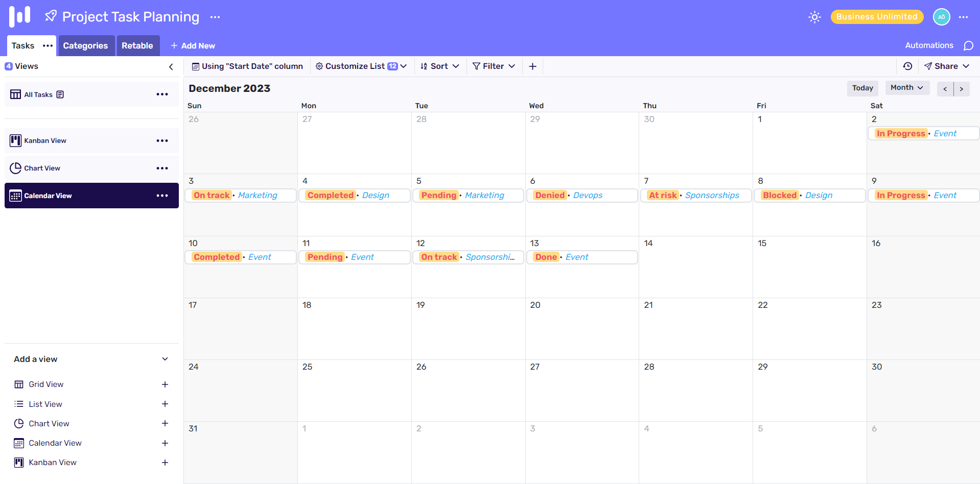Go to the next month arrow

(x=962, y=88)
